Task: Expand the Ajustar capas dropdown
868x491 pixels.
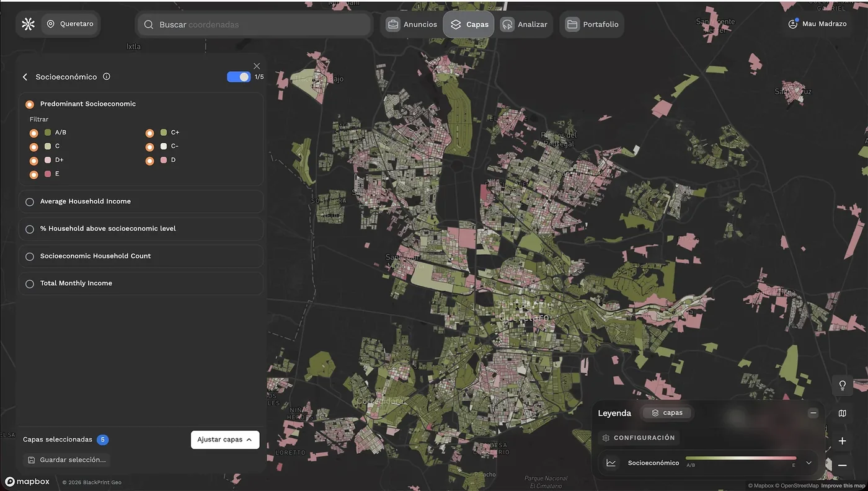Action: click(x=225, y=440)
